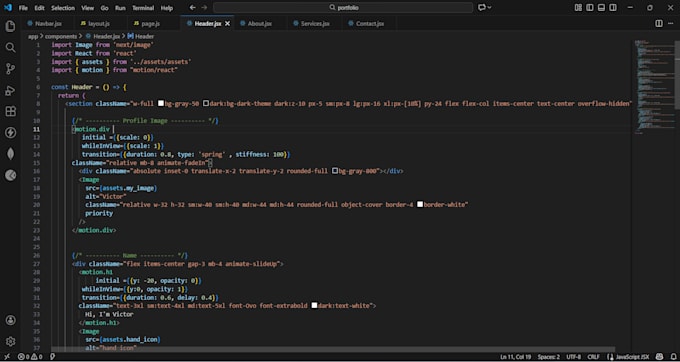Open the MongoDB leaf icon view
The image size is (680, 362).
[10, 154]
